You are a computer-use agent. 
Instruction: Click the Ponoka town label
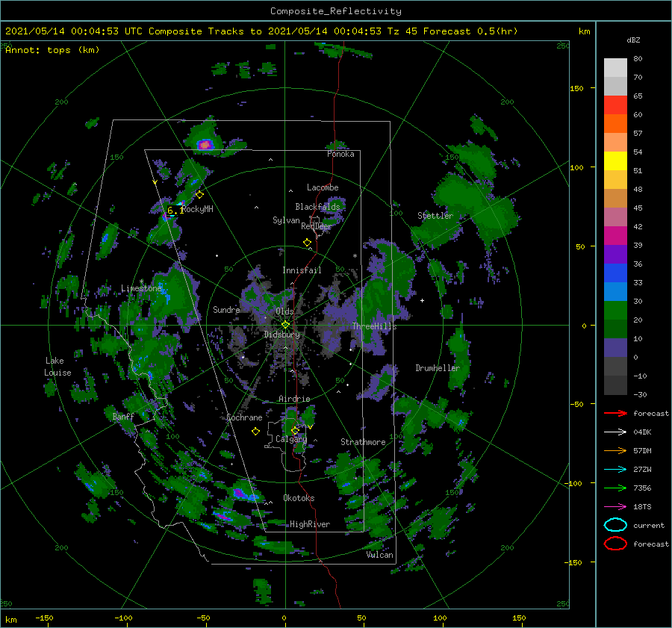[340, 154]
